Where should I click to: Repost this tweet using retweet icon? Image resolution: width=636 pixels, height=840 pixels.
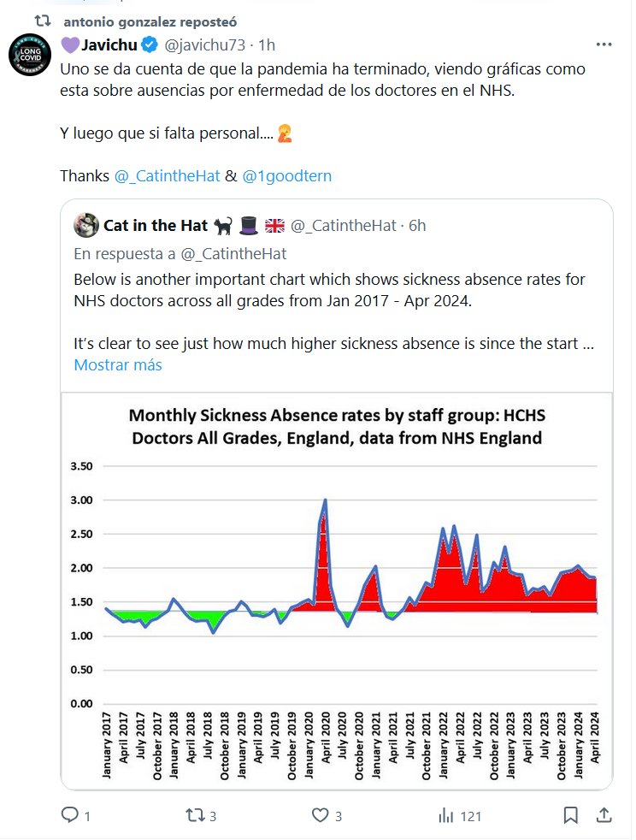point(195,816)
